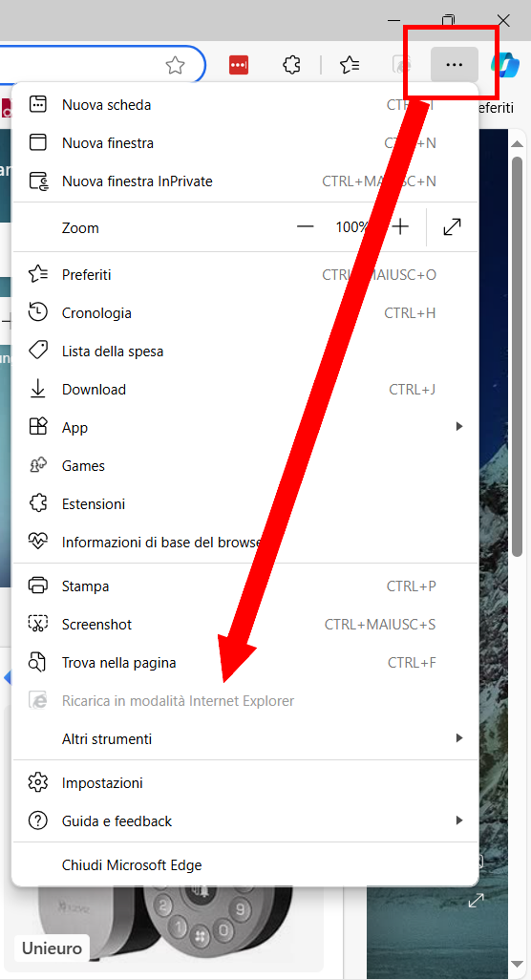Open the Favorites list toolbar icon

point(350,64)
